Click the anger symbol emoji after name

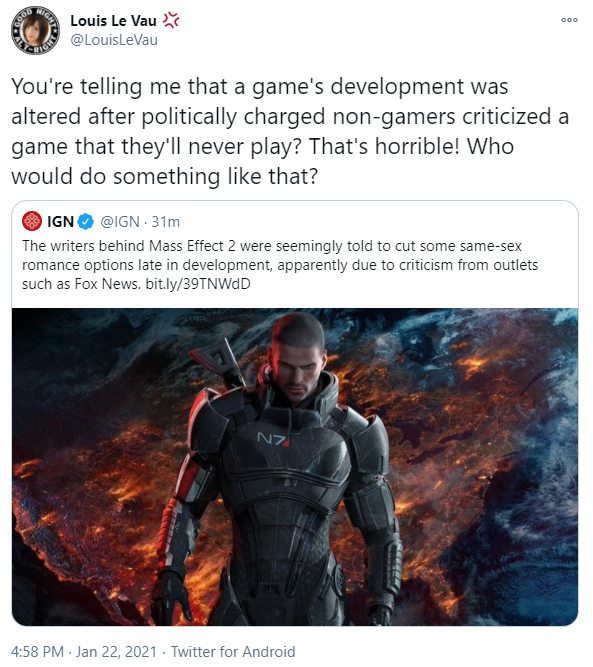171,20
